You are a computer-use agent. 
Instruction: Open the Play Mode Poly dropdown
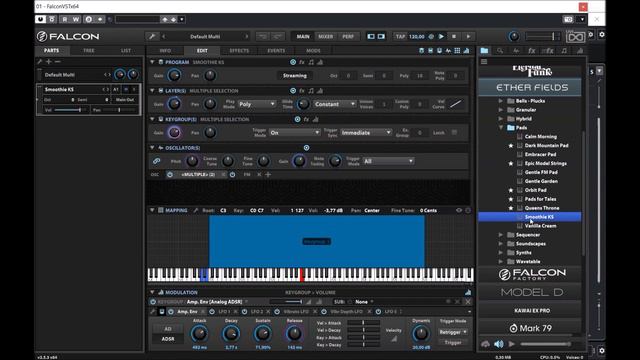[x=257, y=104]
